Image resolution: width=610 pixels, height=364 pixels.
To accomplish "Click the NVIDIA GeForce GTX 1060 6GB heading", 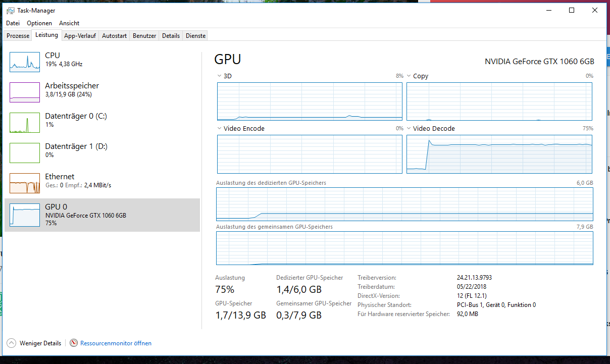I will coord(539,62).
